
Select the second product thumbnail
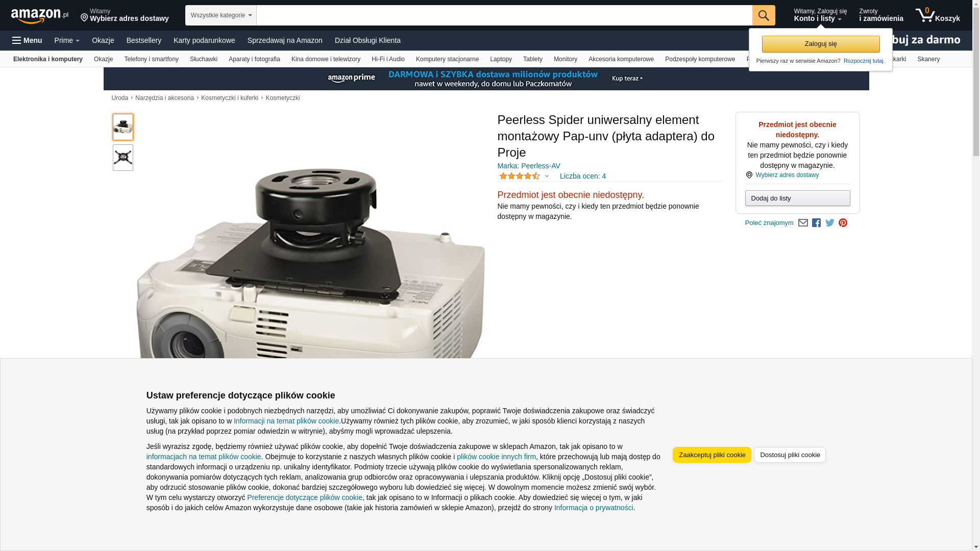(123, 158)
